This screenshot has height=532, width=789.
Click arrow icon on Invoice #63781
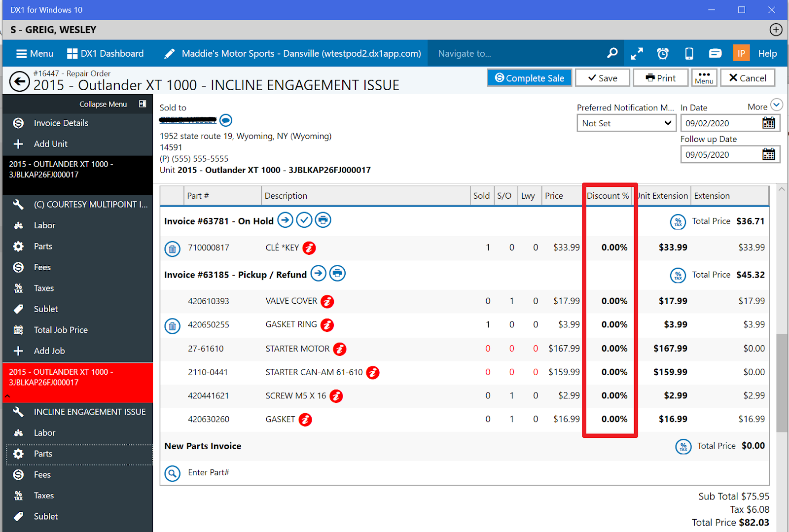point(285,220)
